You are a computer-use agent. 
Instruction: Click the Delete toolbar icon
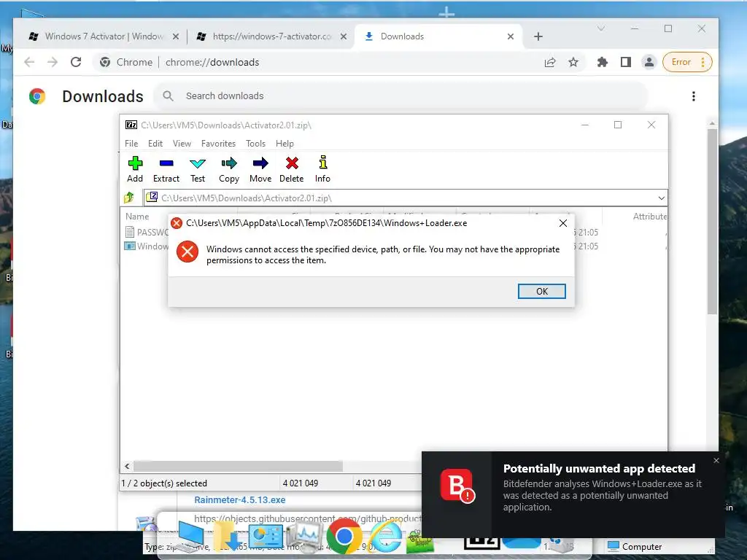[x=292, y=169]
